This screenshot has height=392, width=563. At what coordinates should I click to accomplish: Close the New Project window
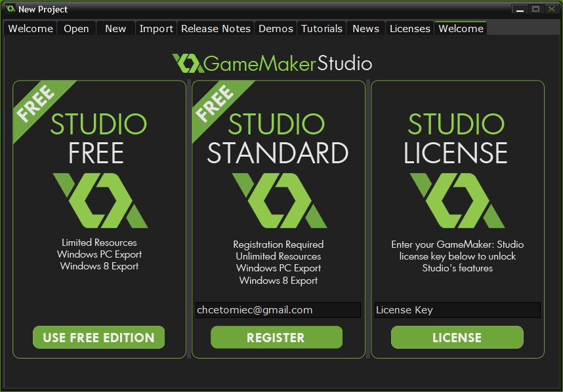point(551,9)
